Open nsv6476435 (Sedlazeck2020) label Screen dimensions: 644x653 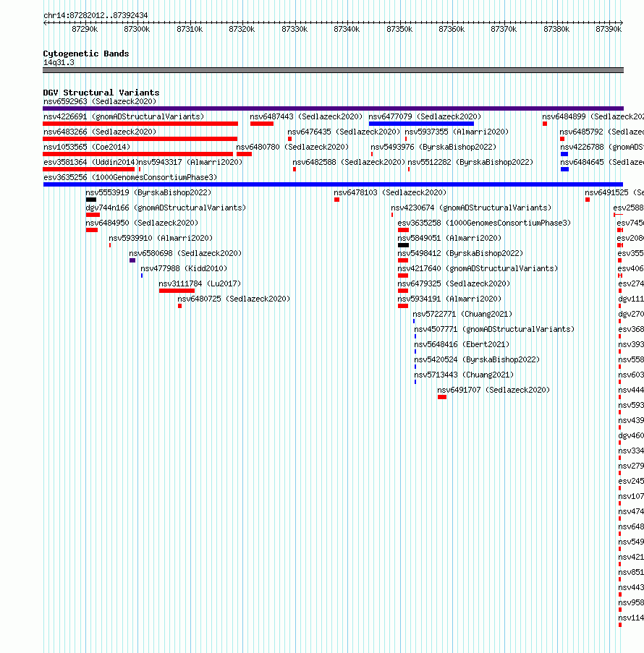point(344,132)
